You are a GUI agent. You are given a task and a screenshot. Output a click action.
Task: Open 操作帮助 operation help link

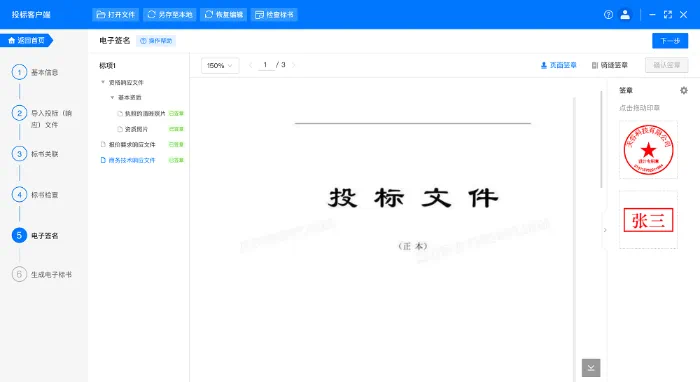coord(156,41)
